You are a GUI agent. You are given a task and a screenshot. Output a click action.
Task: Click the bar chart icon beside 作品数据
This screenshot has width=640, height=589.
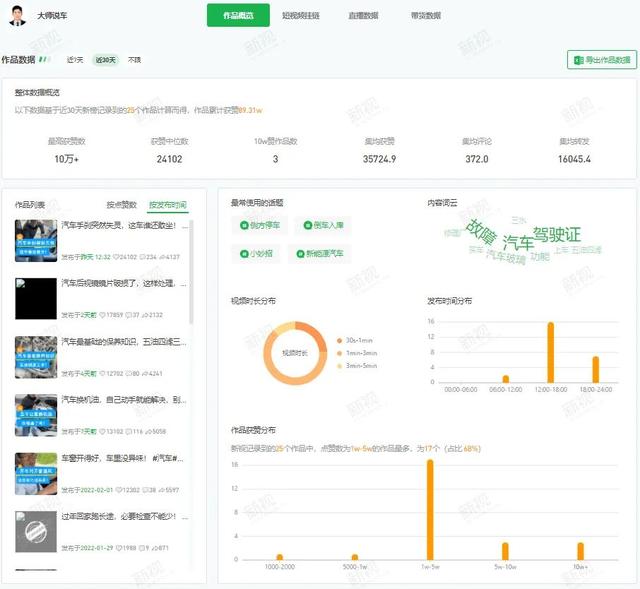click(44, 60)
